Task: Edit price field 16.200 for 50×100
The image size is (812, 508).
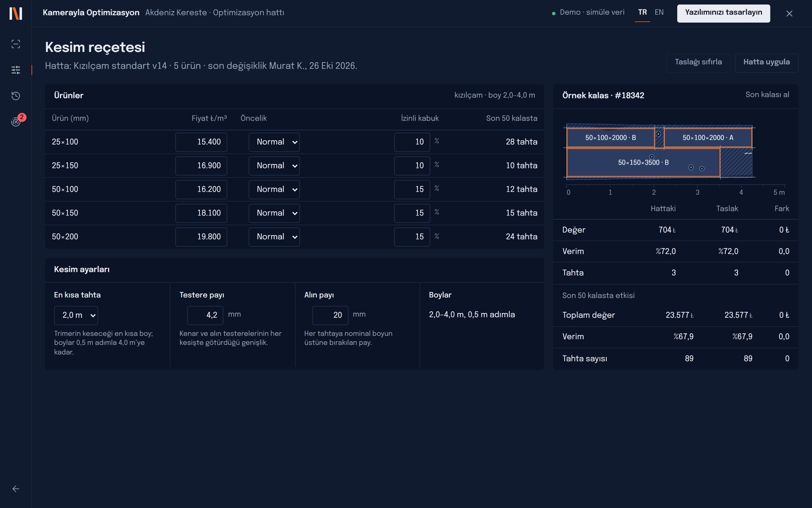Action: click(x=201, y=189)
